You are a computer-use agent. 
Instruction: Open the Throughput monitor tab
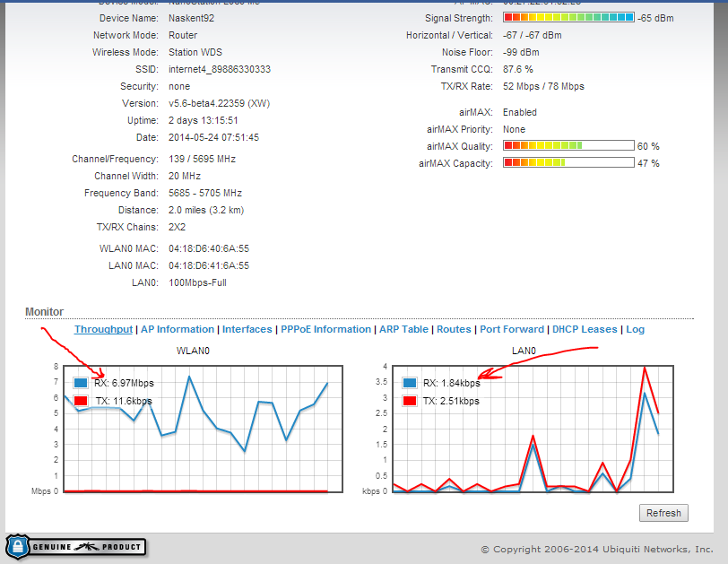tap(103, 329)
